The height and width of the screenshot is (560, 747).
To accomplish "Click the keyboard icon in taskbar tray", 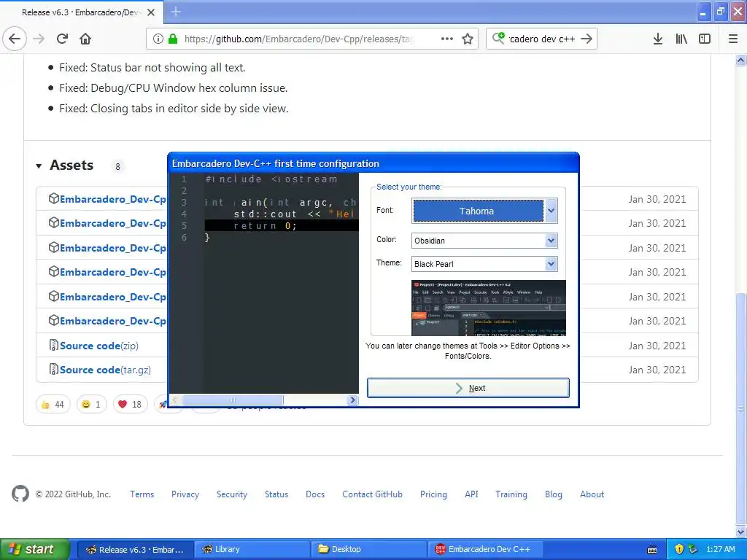I will [x=652, y=550].
